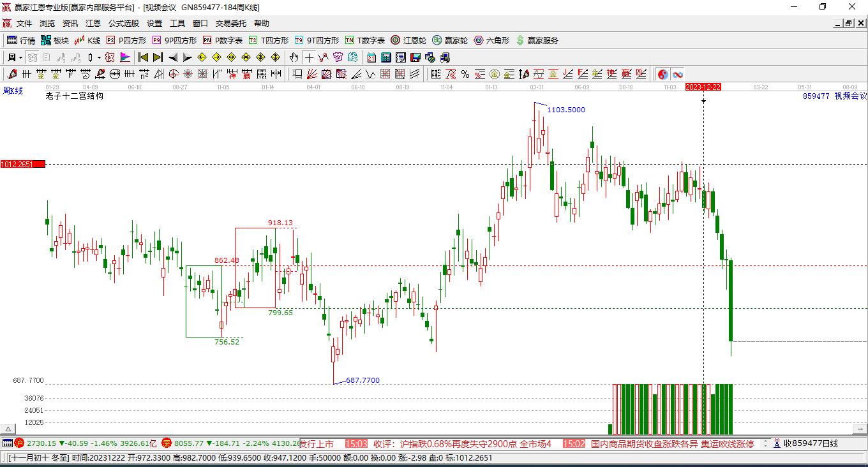Step one bar right with black arrow

187,57
